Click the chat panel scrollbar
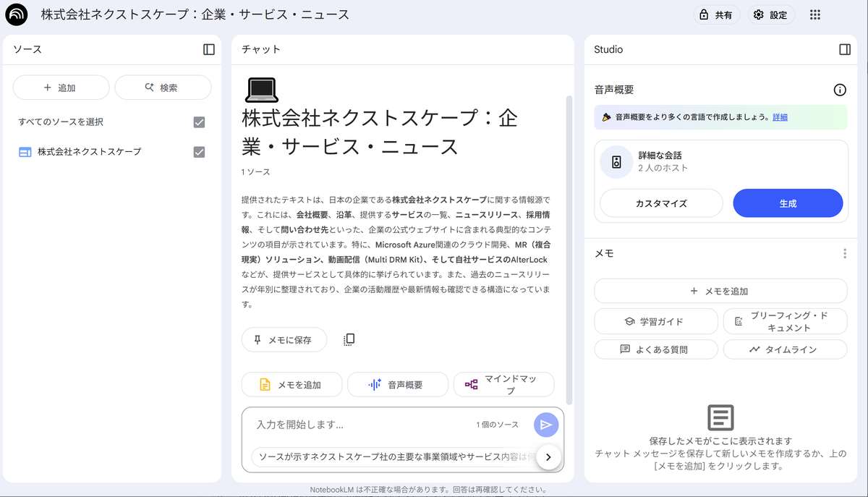The image size is (868, 497). 569,250
